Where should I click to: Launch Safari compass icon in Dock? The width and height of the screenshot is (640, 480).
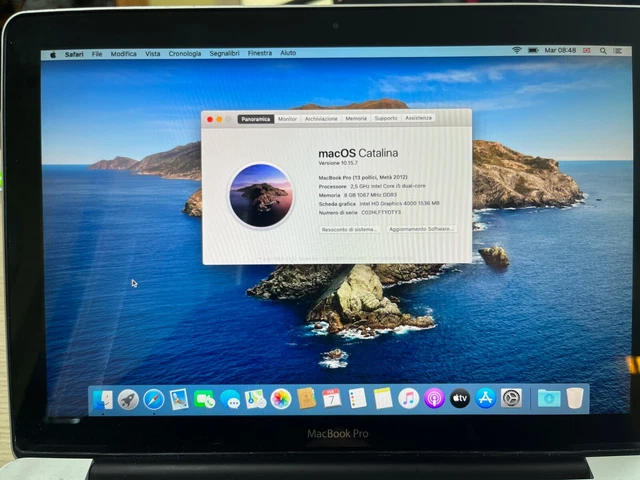154,400
